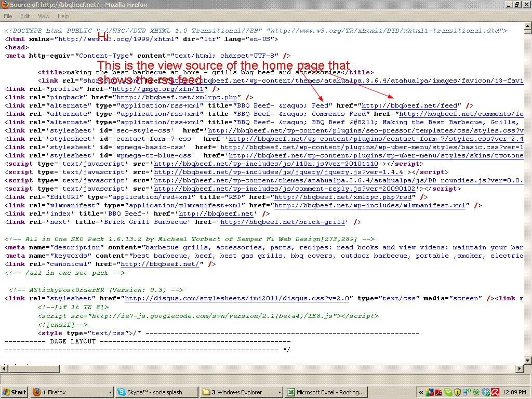This screenshot has height=399, width=532.
Task: Expand hidden system tray icons chevron
Action: [421, 393]
